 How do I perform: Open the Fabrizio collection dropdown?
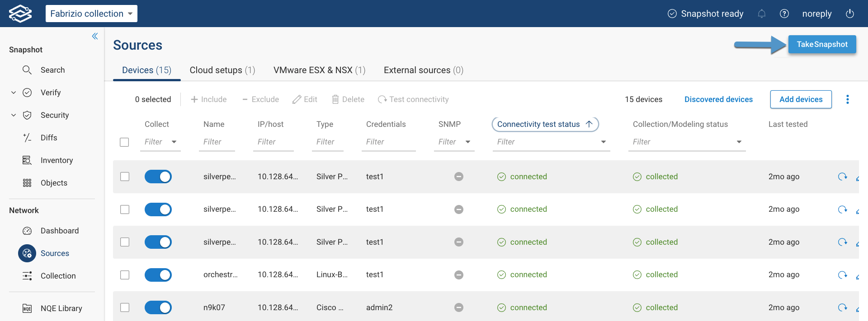pyautogui.click(x=91, y=14)
